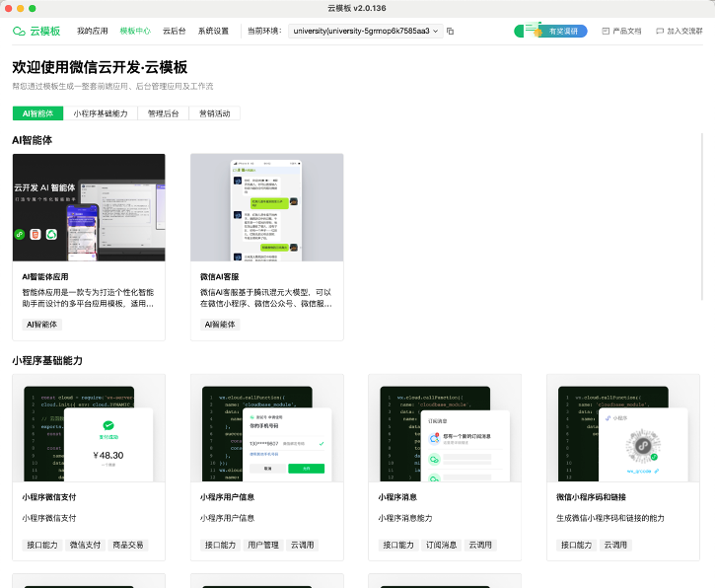Image resolution: width=716 pixels, height=588 pixels.
Task: Copy the environment ID with copy icon
Action: [x=451, y=31]
